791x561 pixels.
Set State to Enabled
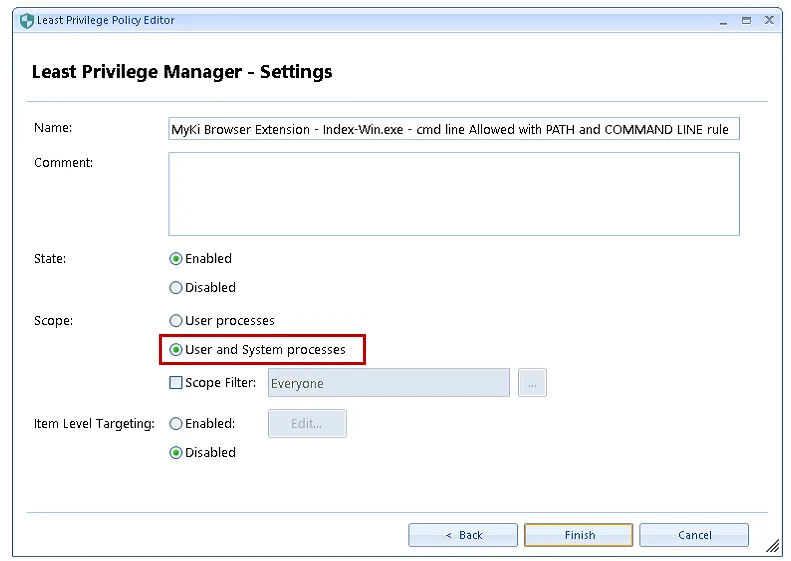pyautogui.click(x=176, y=258)
